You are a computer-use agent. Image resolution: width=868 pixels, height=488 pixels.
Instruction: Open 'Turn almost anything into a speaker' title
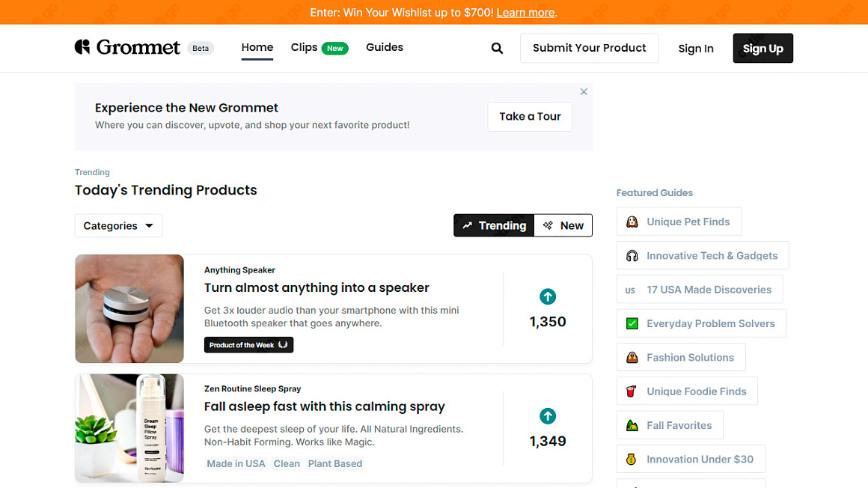317,288
